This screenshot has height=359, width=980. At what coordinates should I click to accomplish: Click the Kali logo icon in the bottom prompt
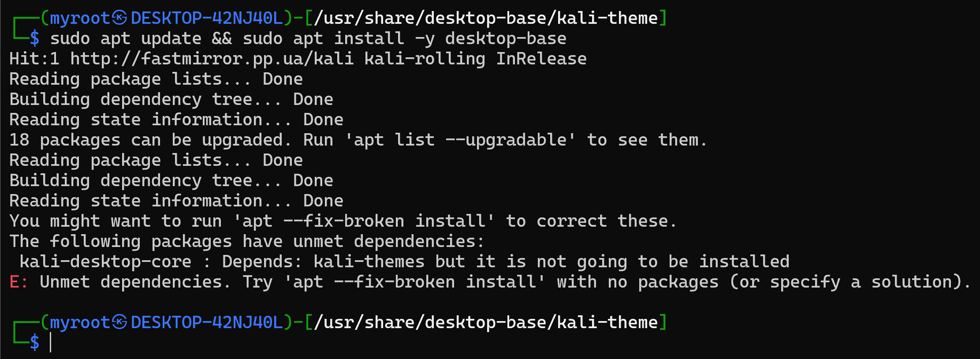click(119, 322)
